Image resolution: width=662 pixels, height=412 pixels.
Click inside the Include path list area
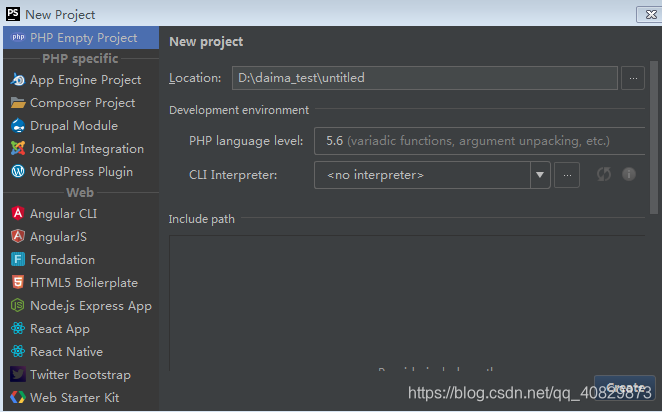click(x=407, y=303)
